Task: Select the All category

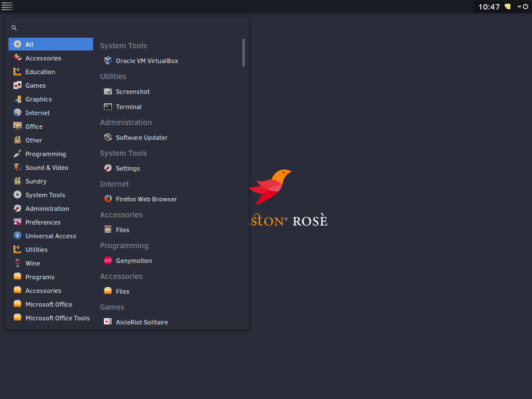Action: tap(51, 44)
